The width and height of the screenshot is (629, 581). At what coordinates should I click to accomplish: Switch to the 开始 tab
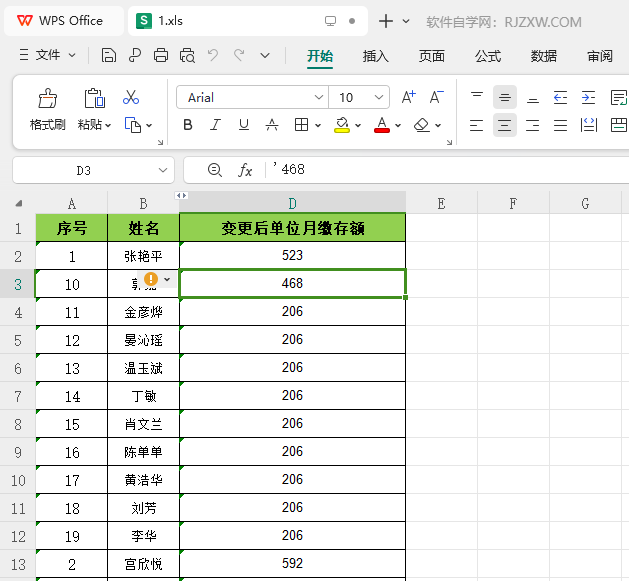(320, 56)
